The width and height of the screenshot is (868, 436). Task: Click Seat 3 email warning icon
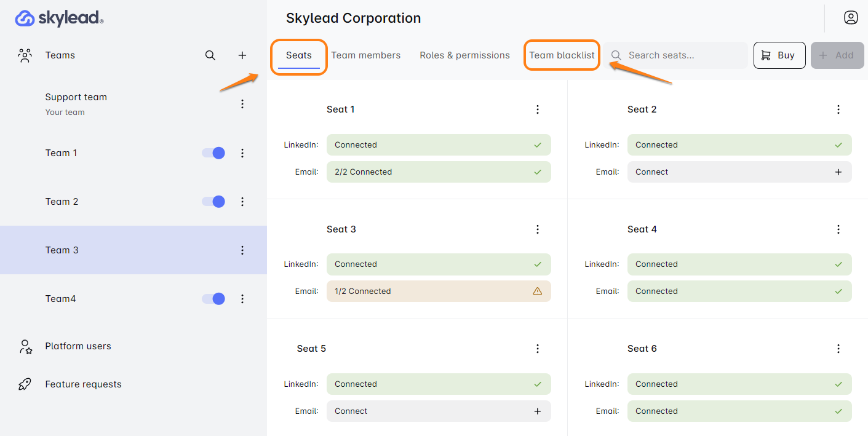pos(537,291)
